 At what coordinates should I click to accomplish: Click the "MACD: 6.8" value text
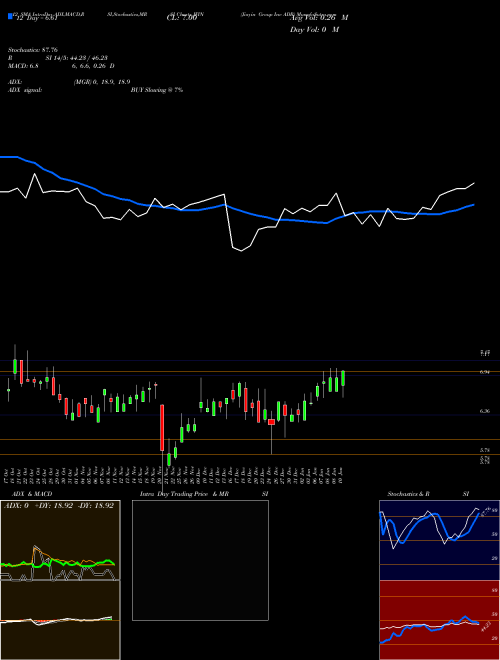click(23, 66)
